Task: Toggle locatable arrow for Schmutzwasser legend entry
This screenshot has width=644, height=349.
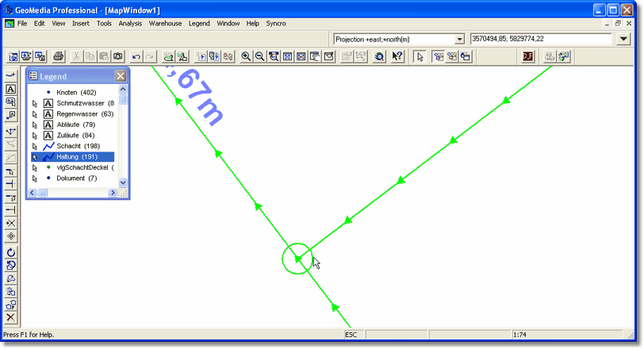Action: pyautogui.click(x=35, y=103)
